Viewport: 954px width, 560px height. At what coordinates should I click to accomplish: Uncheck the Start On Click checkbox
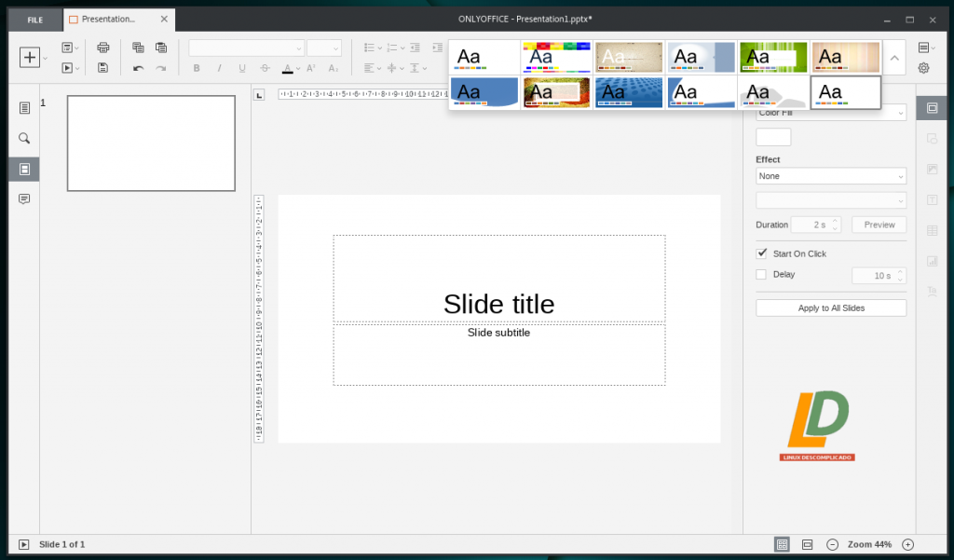(x=761, y=253)
